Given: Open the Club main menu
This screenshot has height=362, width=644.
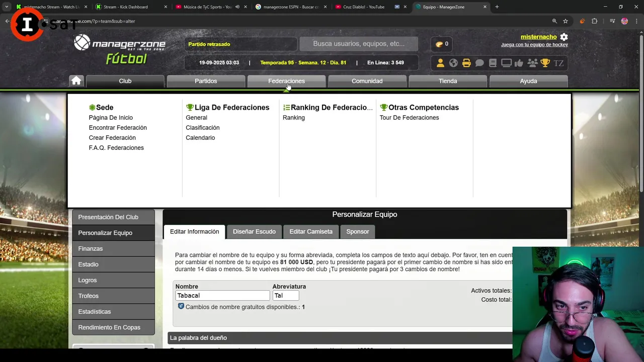Looking at the screenshot, I should click(x=125, y=81).
